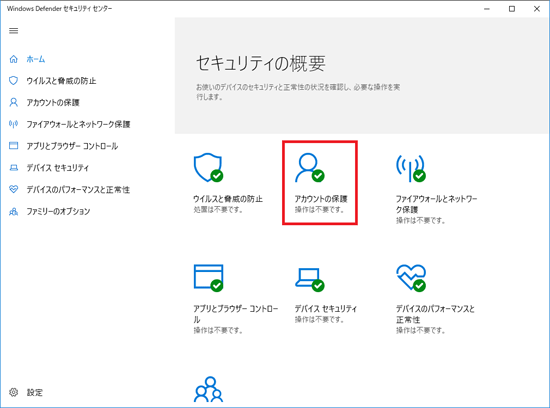Screen dimensions: 550x408
Task: Click 操作は不要です status under firewall tile
Action: click(421, 221)
